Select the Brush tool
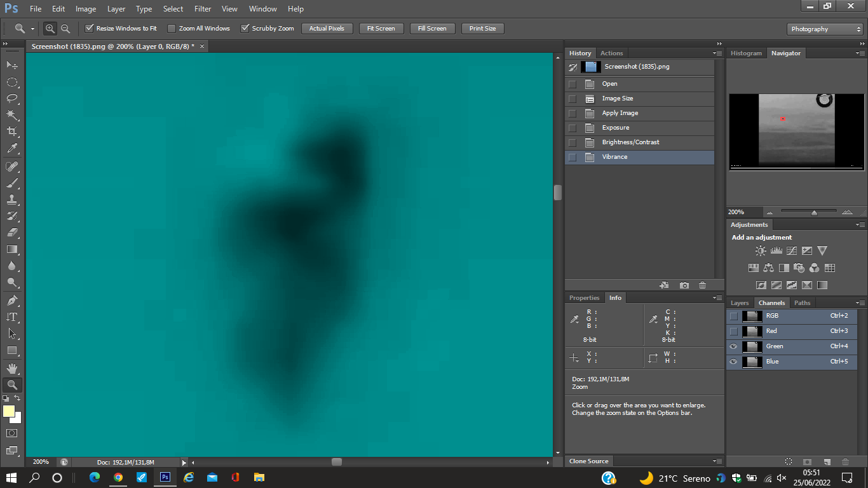Image resolution: width=868 pixels, height=488 pixels. click(x=12, y=183)
